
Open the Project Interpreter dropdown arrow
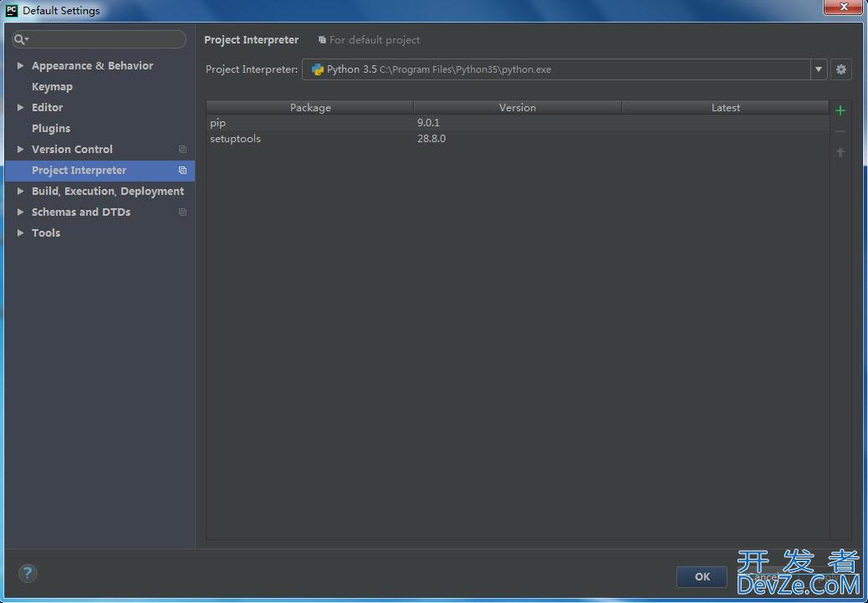click(x=818, y=69)
